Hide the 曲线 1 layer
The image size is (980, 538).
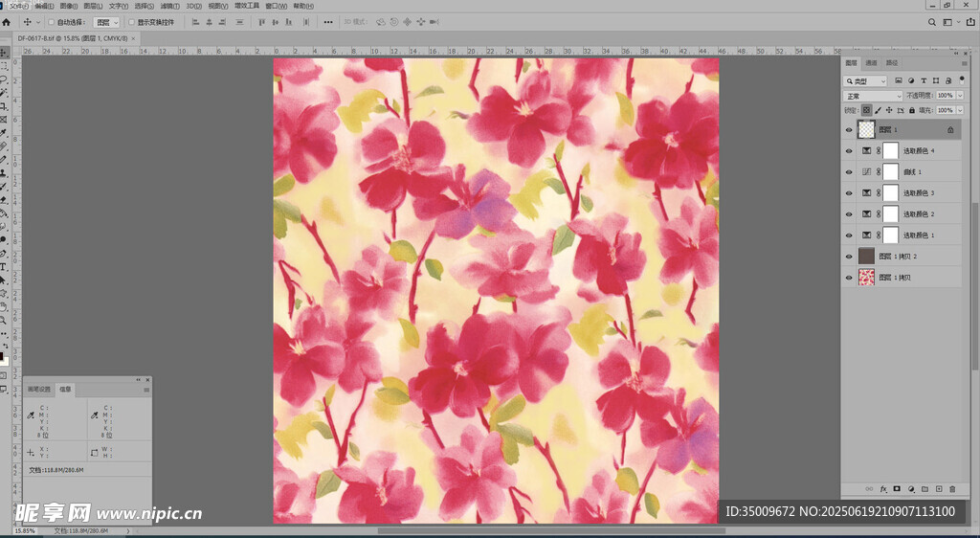[x=849, y=172]
